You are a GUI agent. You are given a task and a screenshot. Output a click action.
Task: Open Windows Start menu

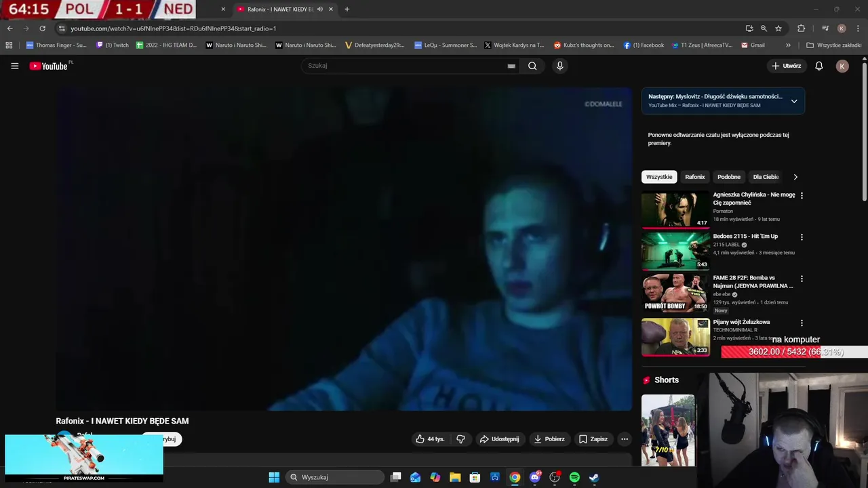point(274,477)
